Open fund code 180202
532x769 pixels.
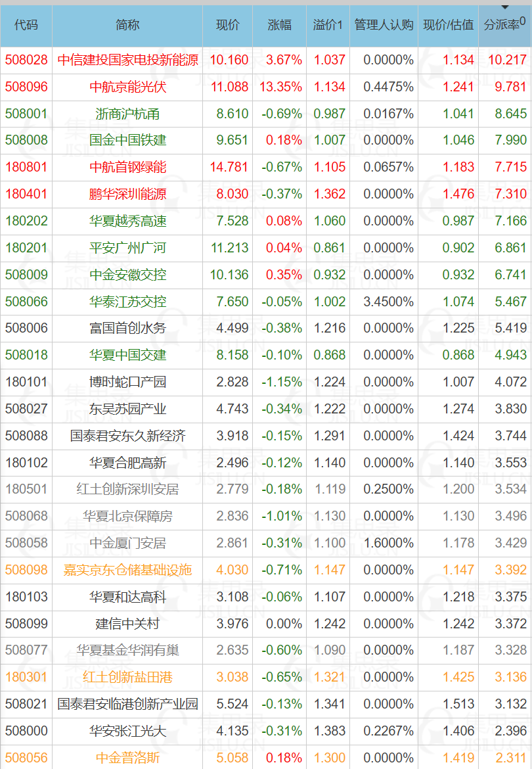[x=26, y=221]
